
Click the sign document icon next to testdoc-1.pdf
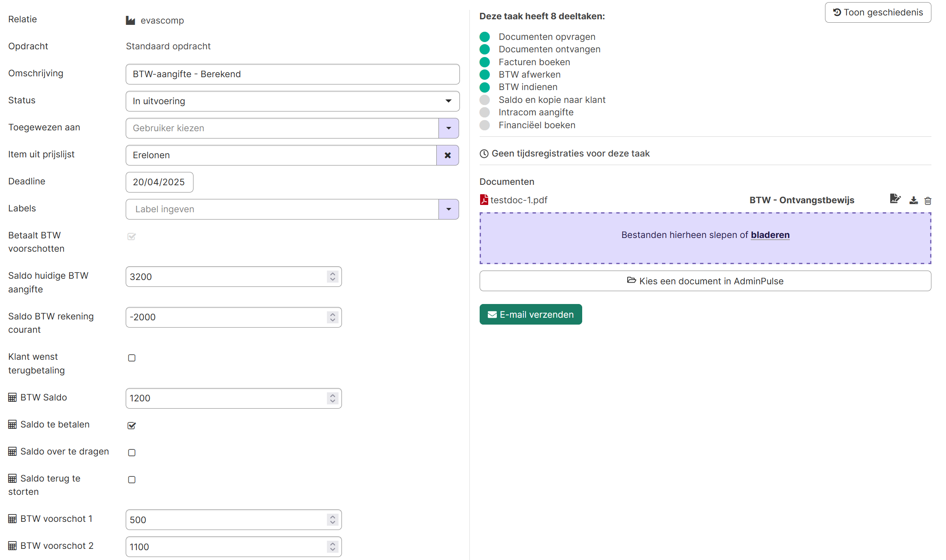[895, 199]
